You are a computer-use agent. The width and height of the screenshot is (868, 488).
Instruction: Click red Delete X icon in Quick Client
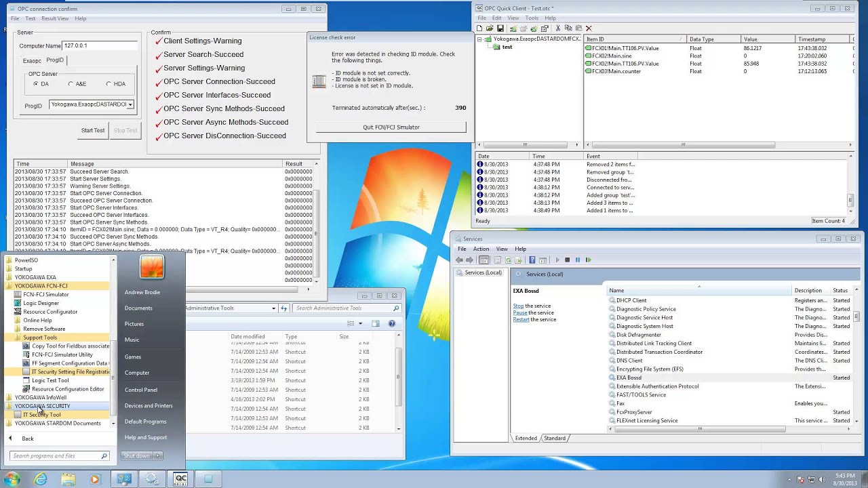pos(589,28)
